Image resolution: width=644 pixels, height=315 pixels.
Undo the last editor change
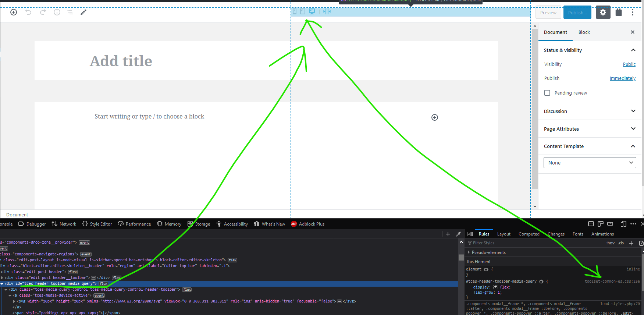[x=28, y=12]
